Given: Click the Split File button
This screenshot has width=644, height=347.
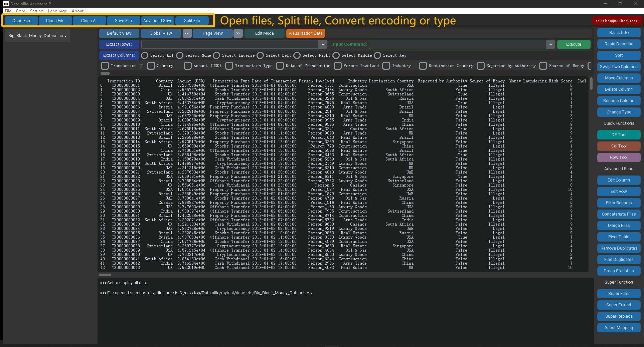Looking at the screenshot, I should pyautogui.click(x=192, y=21).
